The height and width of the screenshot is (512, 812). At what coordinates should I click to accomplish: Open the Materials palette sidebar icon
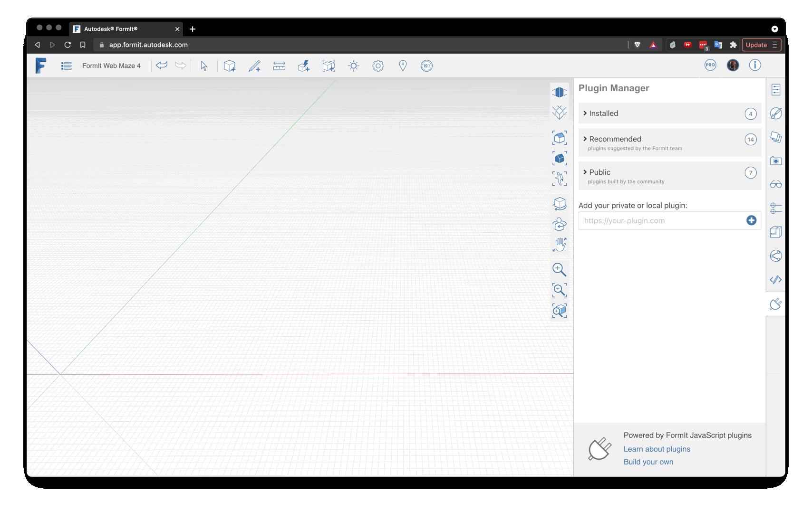[x=775, y=114]
